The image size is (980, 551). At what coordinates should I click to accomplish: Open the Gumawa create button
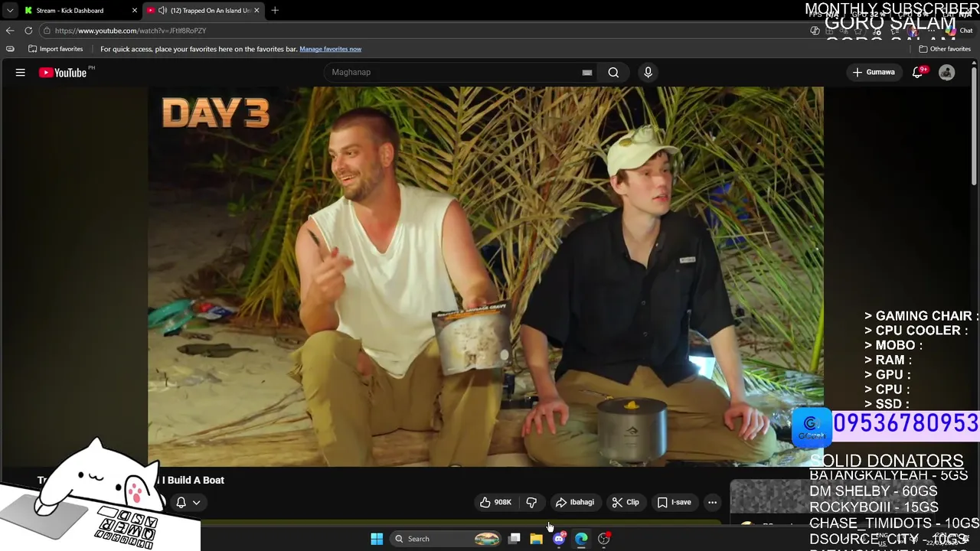pyautogui.click(x=874, y=72)
